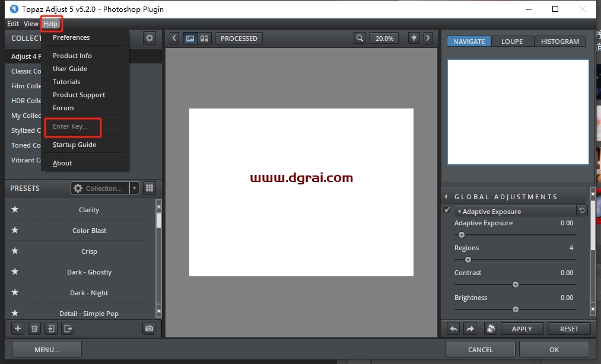Viewport: 601px width, 364px height.
Task: Uncheck the Adaptive Exposure enable checkbox
Action: (x=447, y=210)
